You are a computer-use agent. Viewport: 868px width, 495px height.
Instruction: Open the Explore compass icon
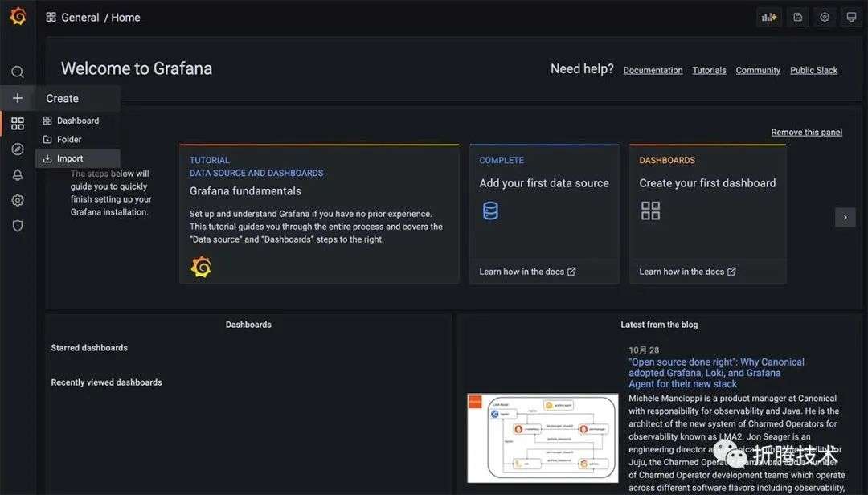18,149
